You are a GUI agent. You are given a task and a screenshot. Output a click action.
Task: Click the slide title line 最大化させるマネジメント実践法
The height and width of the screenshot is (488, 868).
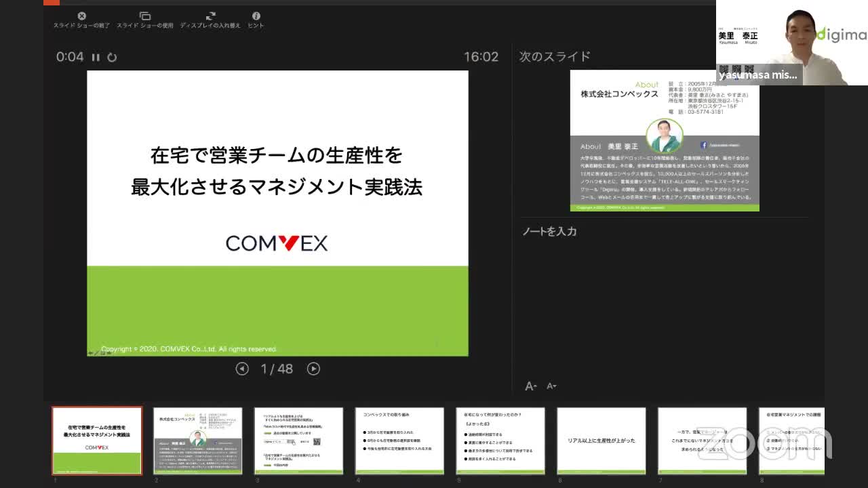pyautogui.click(x=277, y=187)
